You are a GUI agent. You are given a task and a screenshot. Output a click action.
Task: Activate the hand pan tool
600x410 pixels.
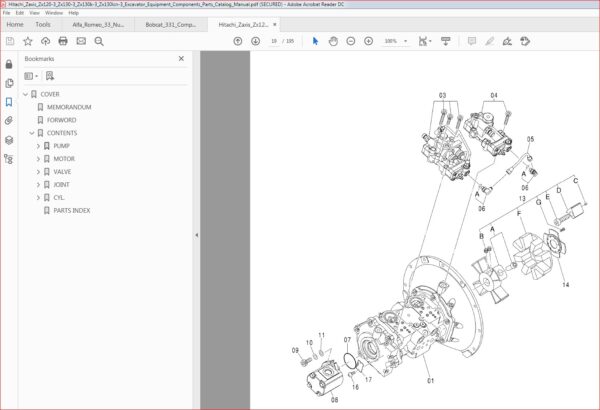(333, 41)
